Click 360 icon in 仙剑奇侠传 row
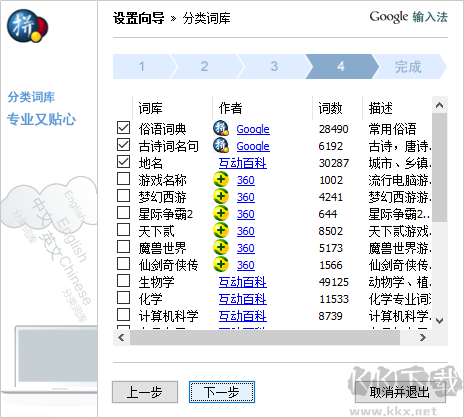This screenshot has height=418, width=464. point(221,264)
